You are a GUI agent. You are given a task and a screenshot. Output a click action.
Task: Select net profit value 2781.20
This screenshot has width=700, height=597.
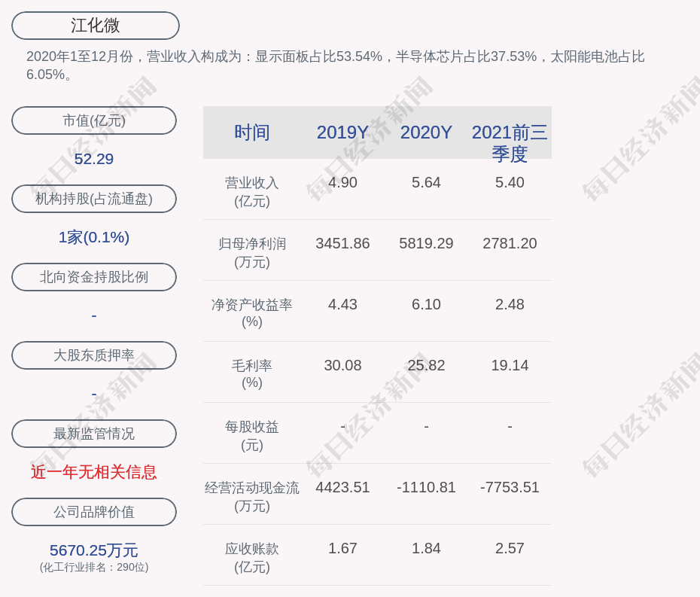tap(510, 243)
